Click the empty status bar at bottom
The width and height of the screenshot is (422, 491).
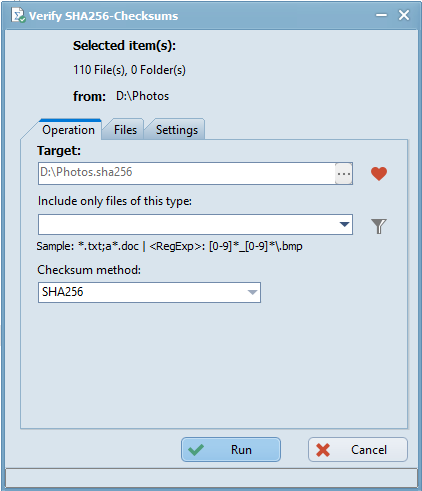click(x=211, y=478)
